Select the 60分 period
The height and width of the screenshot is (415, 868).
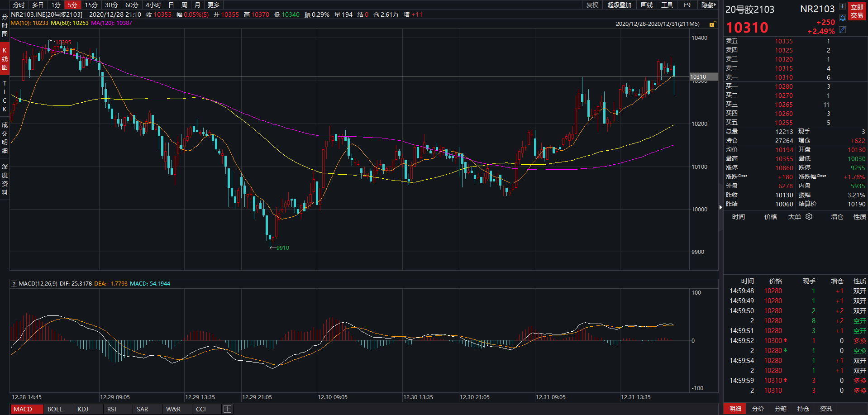point(132,5)
